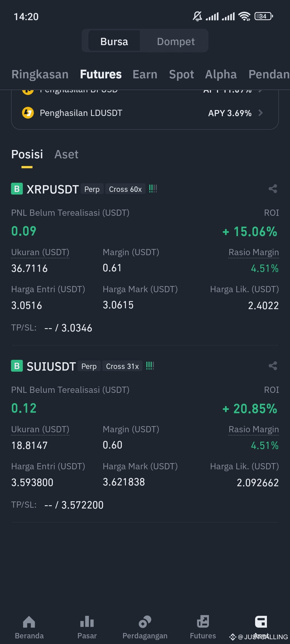Expand Penghasilan LDUSDT APY chevron
The height and width of the screenshot is (644, 290).
(x=260, y=113)
